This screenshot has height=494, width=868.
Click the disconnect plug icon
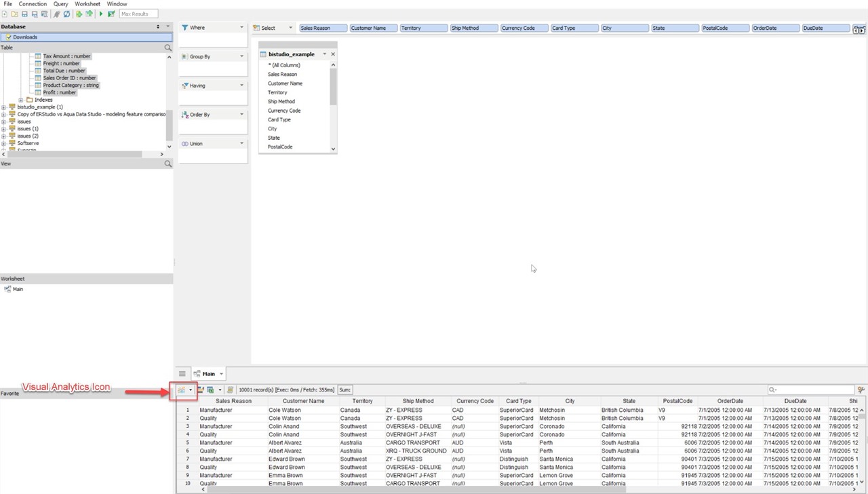(56, 14)
